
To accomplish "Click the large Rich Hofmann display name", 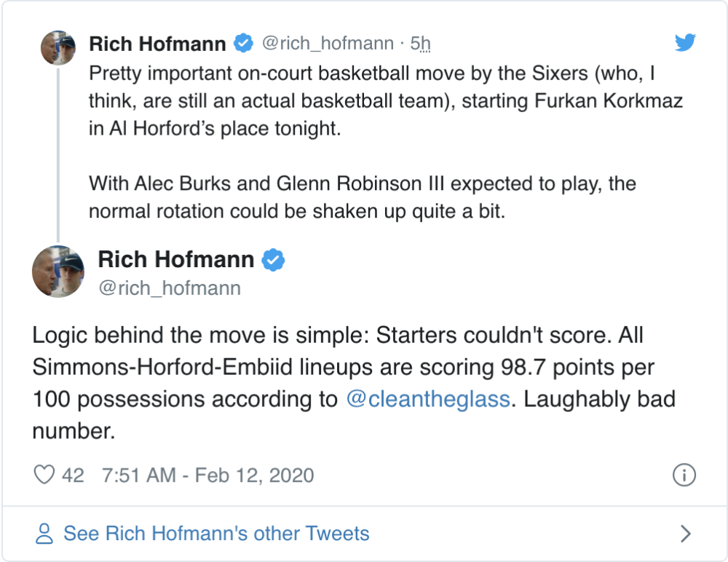I will coord(176,259).
